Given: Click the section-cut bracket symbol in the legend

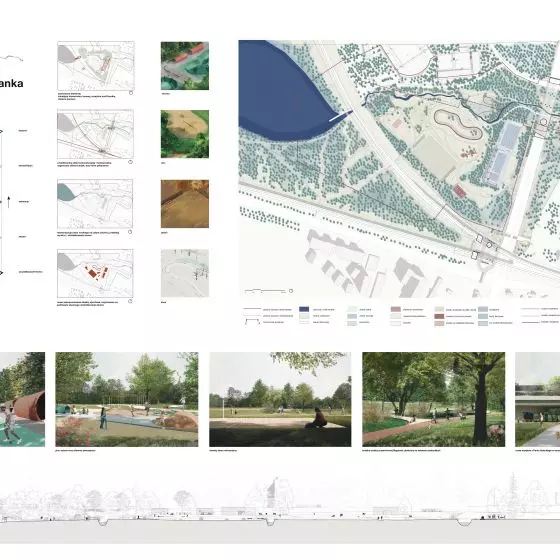Looking at the screenshot, I should click(252, 322).
